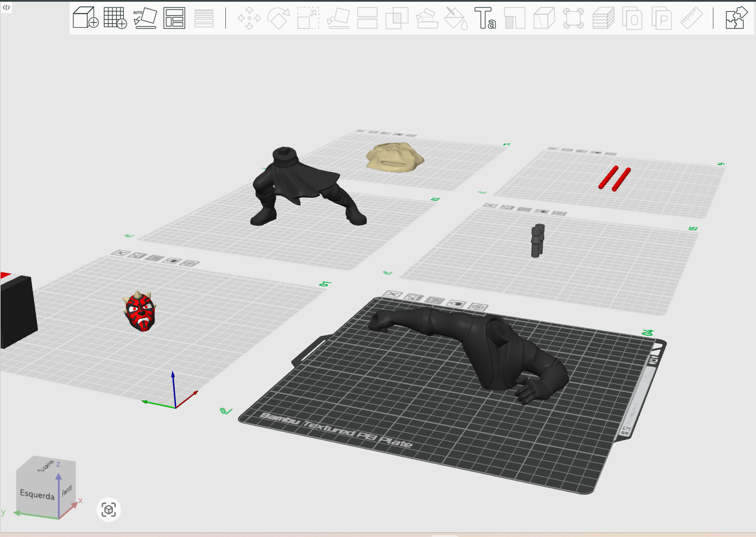Image resolution: width=756 pixels, height=537 pixels.
Task: Select the red Darth Maul head model
Action: [x=140, y=311]
